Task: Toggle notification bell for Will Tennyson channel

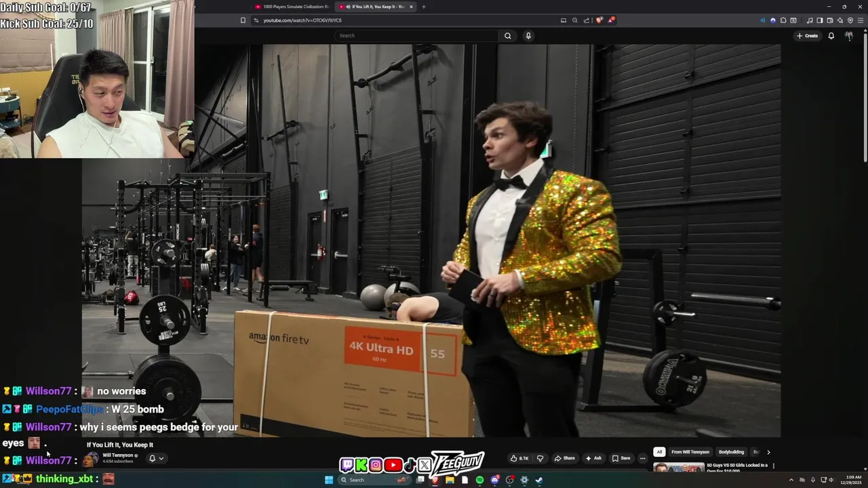Action: click(x=152, y=458)
